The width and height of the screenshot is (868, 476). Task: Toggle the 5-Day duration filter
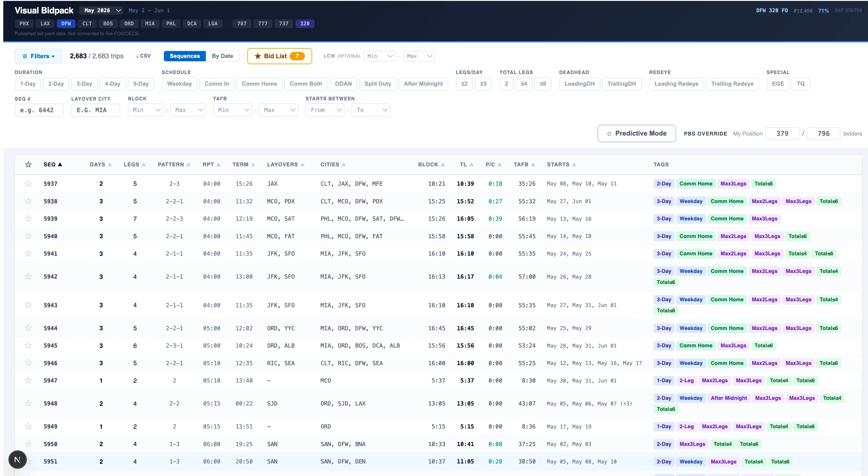coord(141,84)
